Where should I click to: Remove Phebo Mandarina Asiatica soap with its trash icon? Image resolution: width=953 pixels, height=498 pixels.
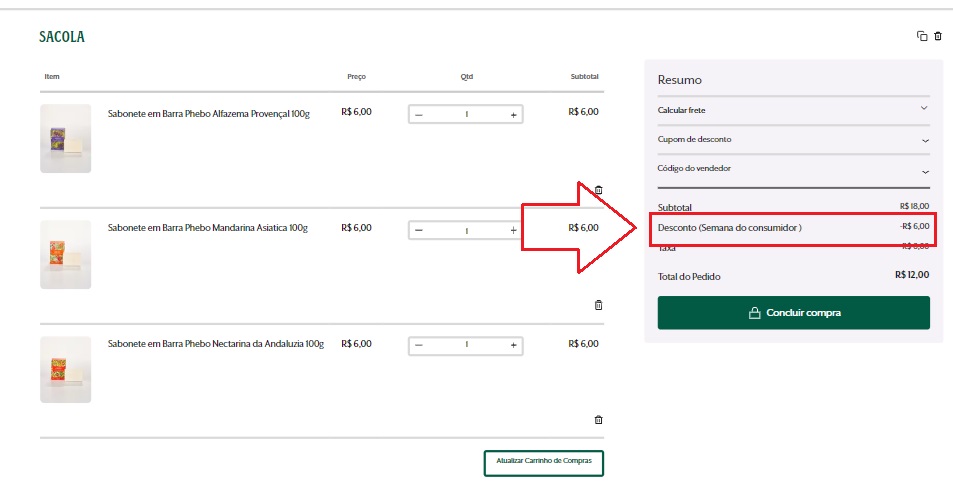click(x=598, y=305)
